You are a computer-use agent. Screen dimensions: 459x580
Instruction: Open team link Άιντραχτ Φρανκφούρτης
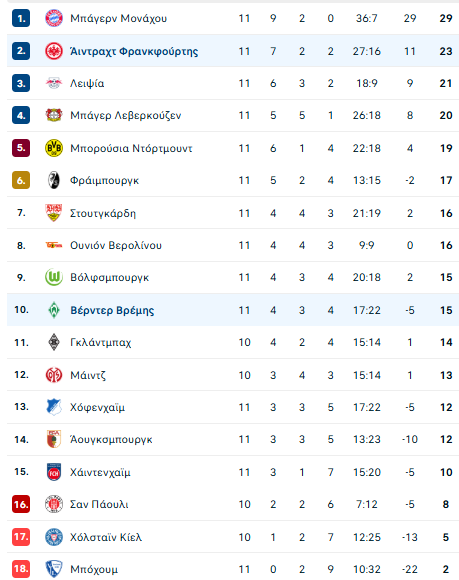click(134, 51)
